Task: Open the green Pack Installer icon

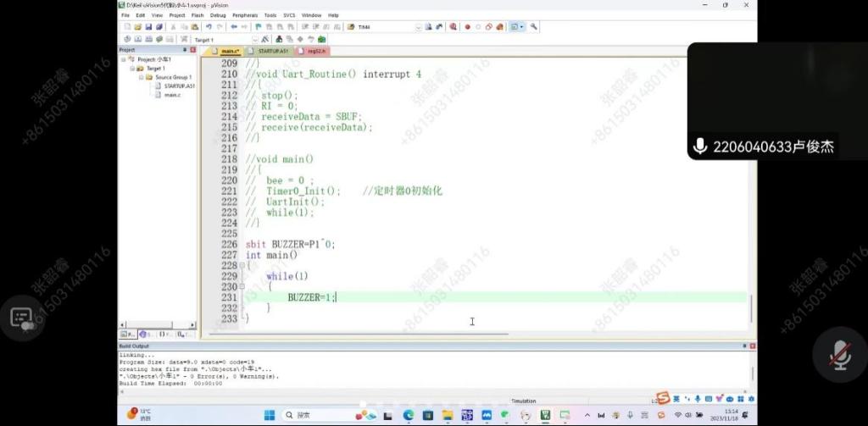Action: (322, 39)
